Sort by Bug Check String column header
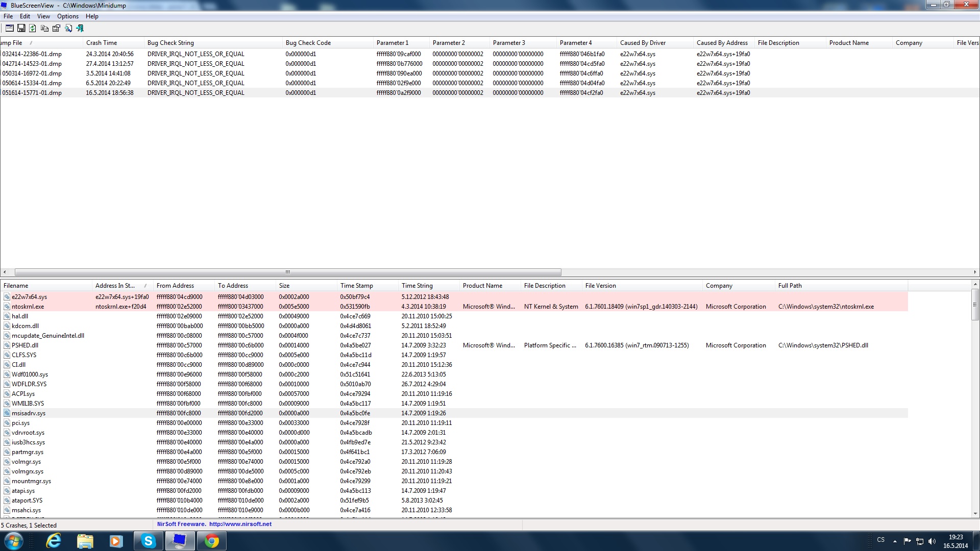 (x=170, y=43)
